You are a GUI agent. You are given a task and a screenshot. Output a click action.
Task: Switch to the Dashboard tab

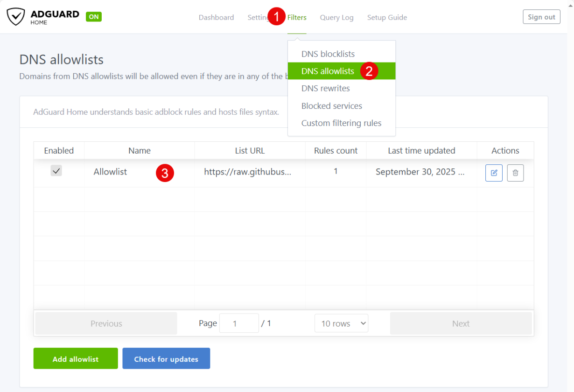216,18
